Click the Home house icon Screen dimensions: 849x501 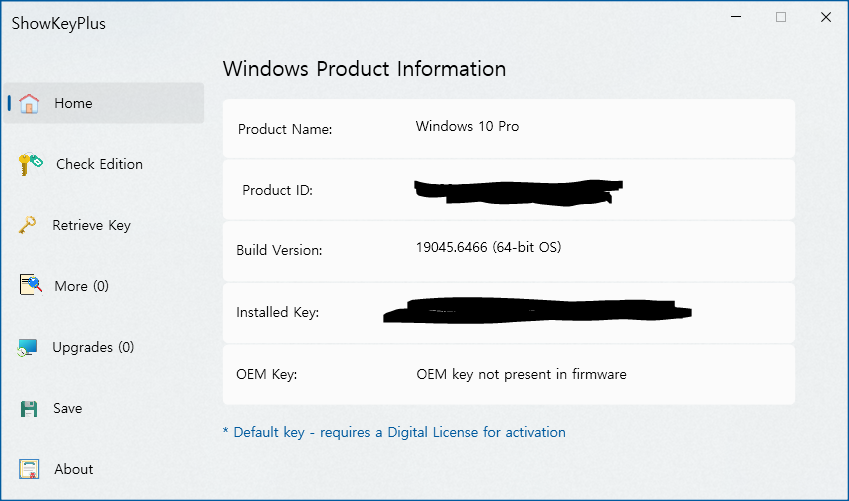(x=29, y=103)
